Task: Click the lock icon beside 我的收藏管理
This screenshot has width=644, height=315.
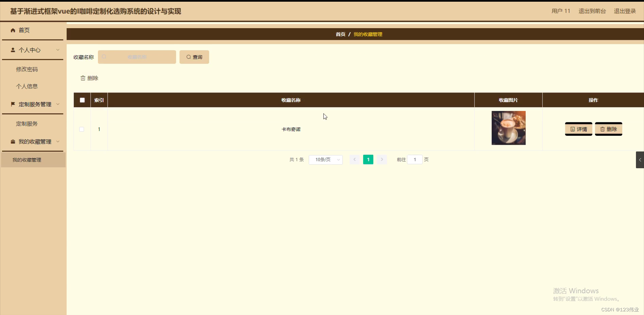Action: [x=13, y=141]
